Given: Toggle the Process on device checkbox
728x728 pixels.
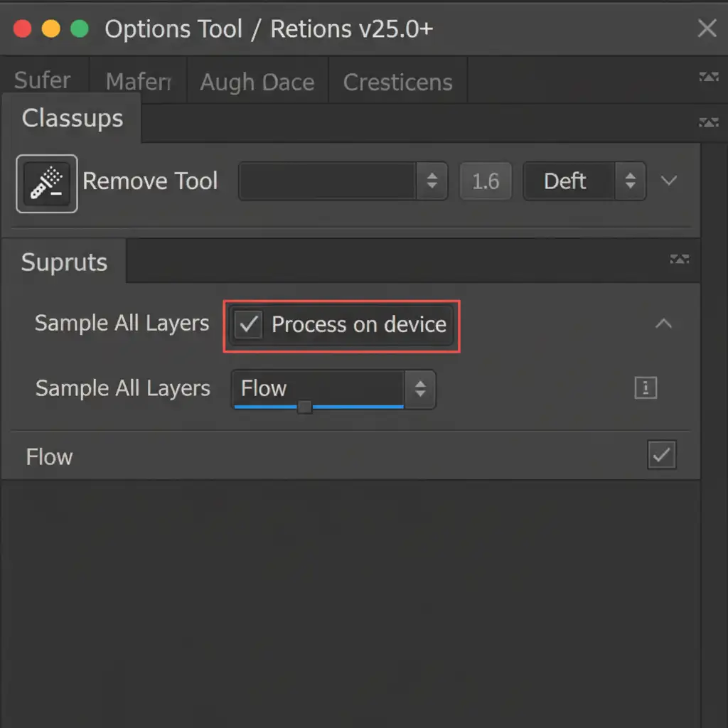Looking at the screenshot, I should (x=249, y=325).
